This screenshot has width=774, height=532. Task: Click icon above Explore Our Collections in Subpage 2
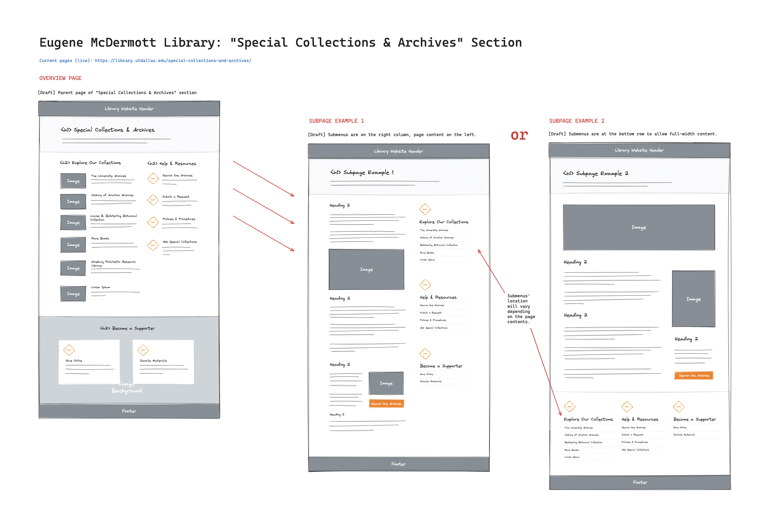pos(570,407)
